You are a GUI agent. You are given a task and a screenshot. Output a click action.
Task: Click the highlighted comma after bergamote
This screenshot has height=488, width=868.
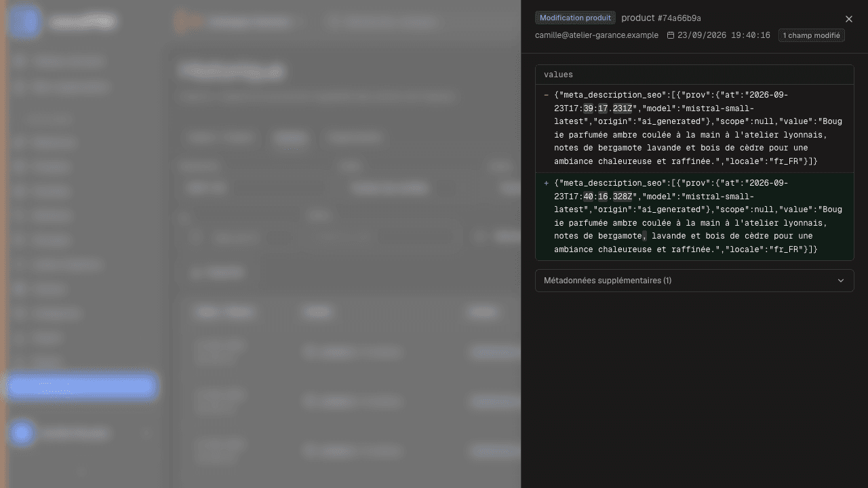[644, 236]
